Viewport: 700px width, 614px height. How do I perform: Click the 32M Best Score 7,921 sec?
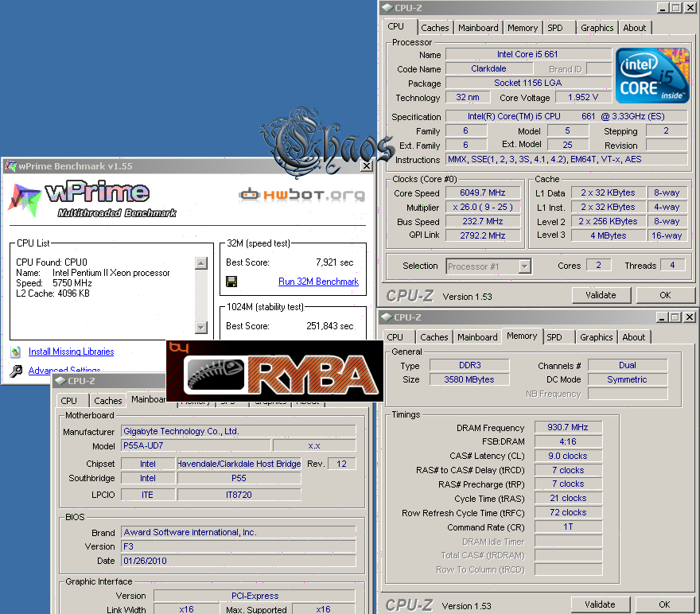[334, 262]
